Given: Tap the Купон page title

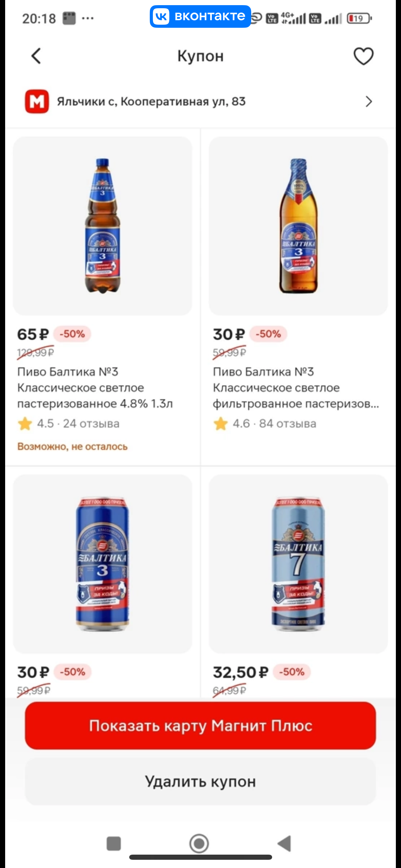Looking at the screenshot, I should [200, 56].
